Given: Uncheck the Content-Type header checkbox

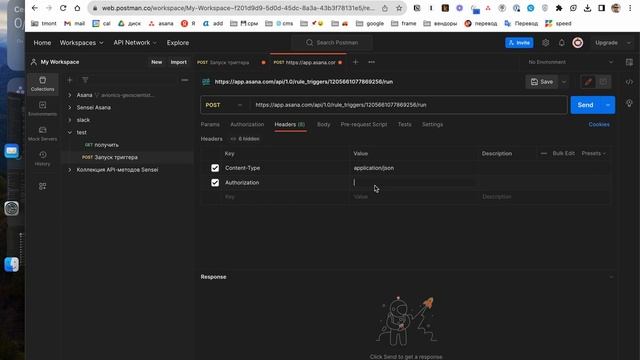Looking at the screenshot, I should 215,168.
